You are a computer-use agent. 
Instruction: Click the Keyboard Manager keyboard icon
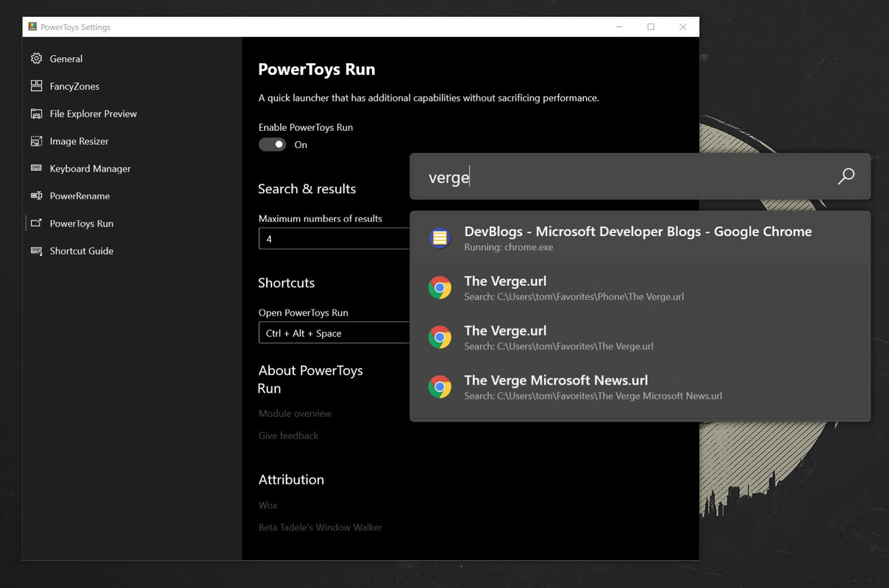tap(36, 168)
